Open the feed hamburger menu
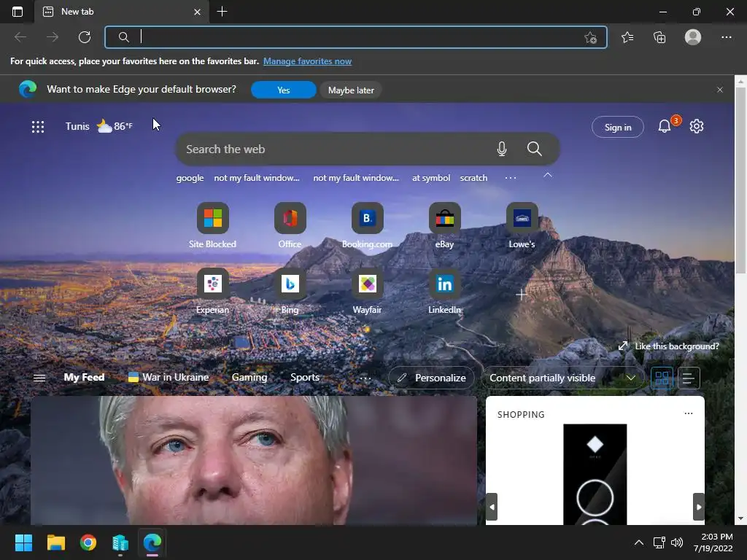The image size is (747, 560). click(39, 378)
